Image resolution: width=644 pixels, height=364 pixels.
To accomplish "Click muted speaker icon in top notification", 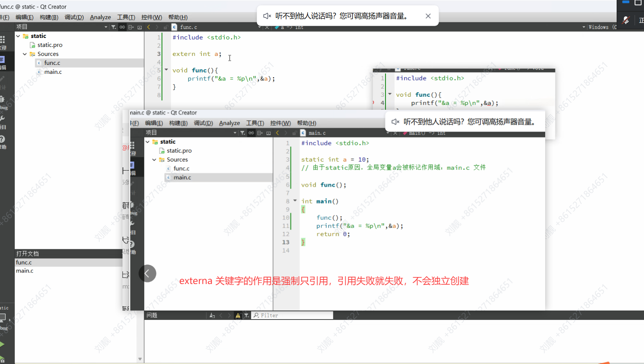I will click(267, 16).
